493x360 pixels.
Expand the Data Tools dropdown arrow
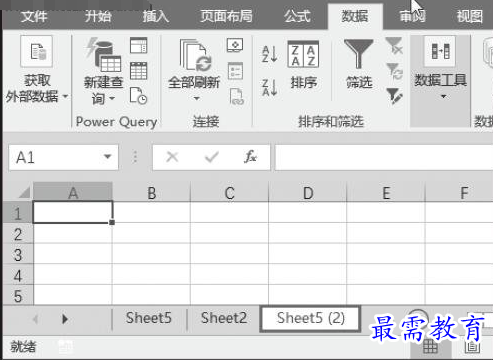[444, 97]
